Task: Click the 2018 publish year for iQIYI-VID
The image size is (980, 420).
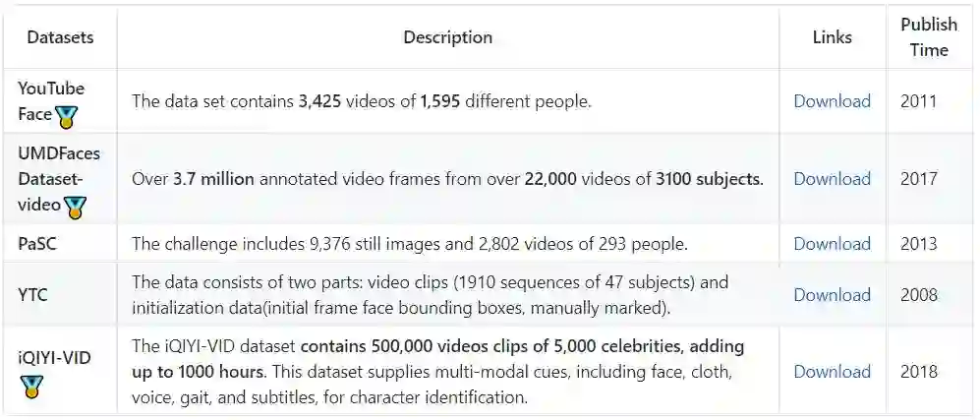Action: pos(918,371)
